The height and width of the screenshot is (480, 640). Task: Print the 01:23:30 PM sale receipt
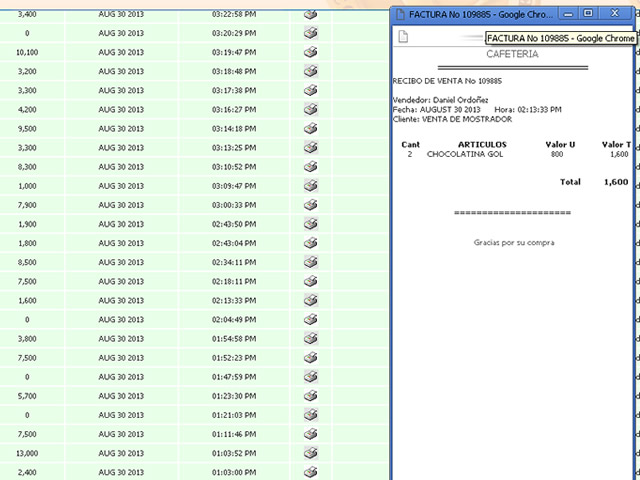click(x=311, y=396)
